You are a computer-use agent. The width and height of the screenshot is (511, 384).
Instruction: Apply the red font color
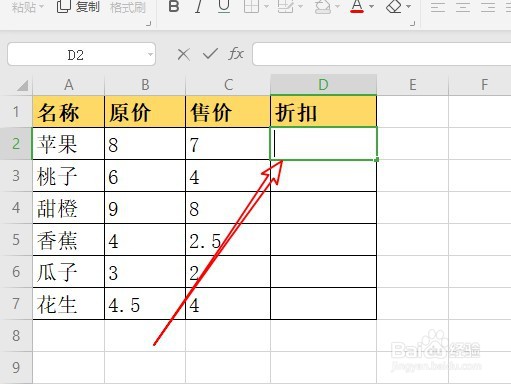point(357,6)
